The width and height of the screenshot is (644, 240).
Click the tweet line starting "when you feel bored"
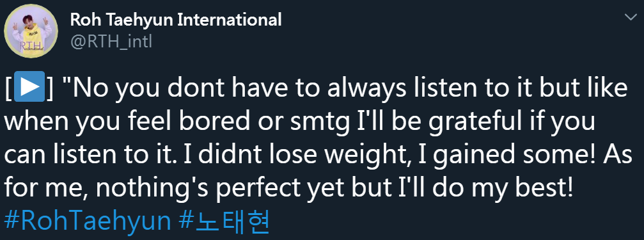tap(299, 122)
